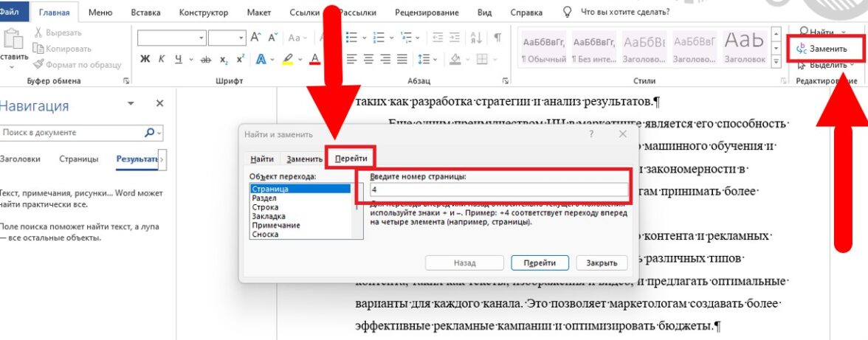The image size is (868, 340).
Task: Switch to the Вставка ribbon tab
Action: pos(145,12)
